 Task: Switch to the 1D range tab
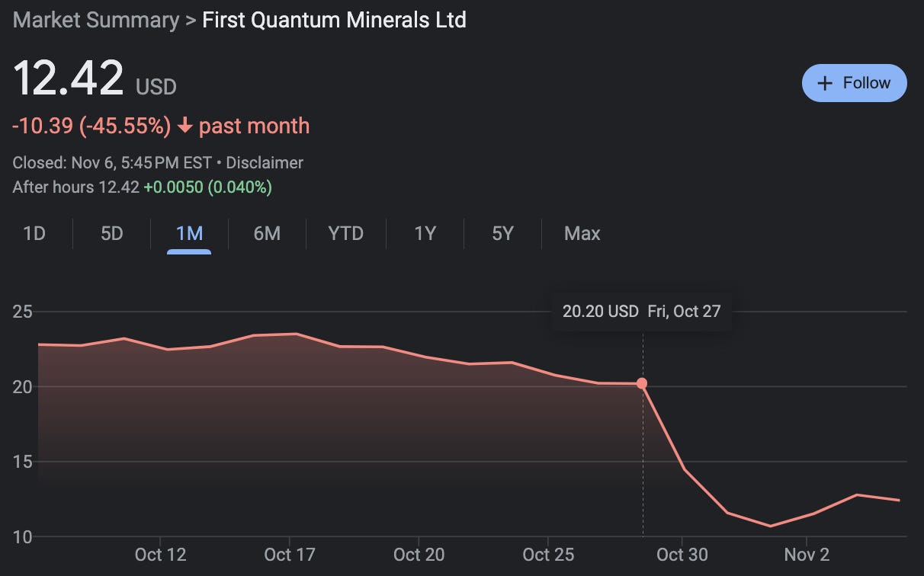(x=34, y=233)
